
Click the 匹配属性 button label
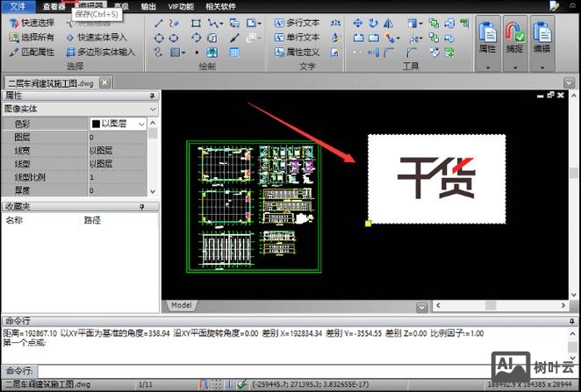click(38, 53)
